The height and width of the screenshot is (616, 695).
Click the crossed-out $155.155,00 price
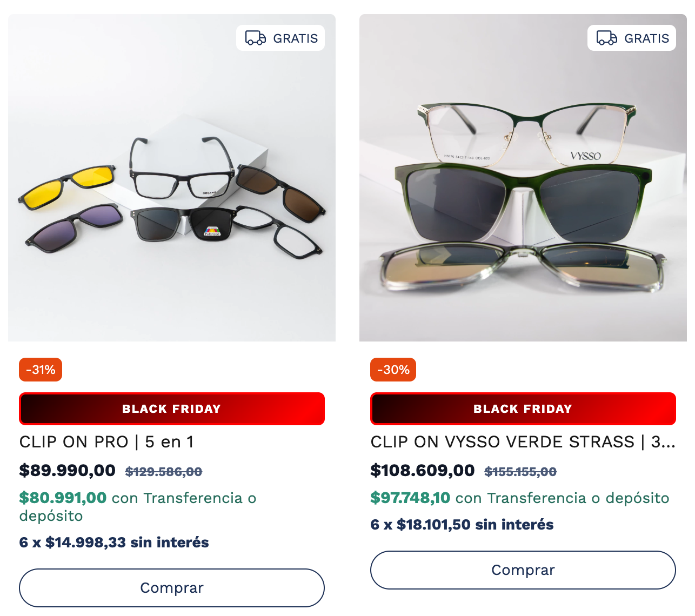coord(520,472)
